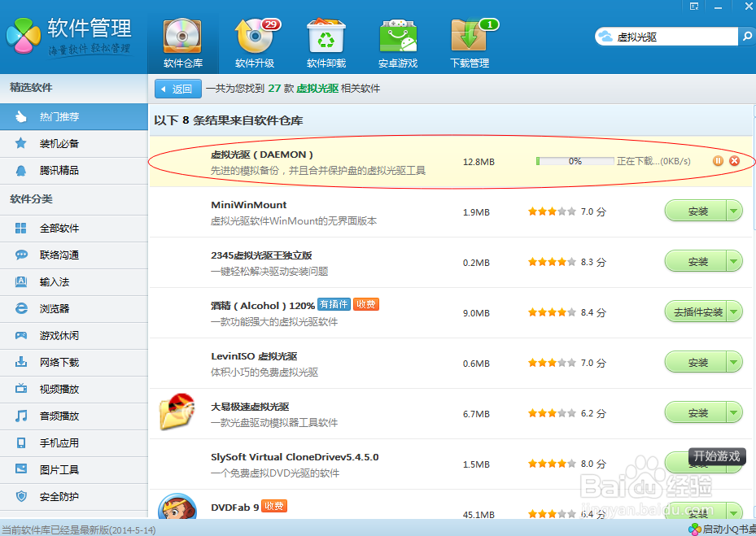Open the 图片工具 category
756x536 pixels.
click(74, 470)
